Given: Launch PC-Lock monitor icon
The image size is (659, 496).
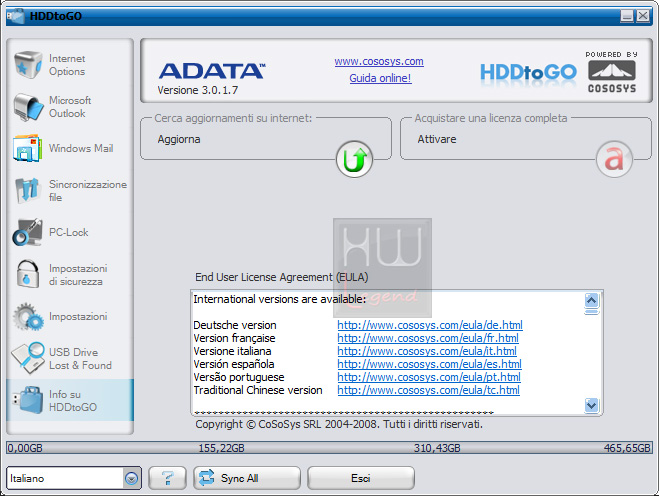Looking at the screenshot, I should [28, 232].
